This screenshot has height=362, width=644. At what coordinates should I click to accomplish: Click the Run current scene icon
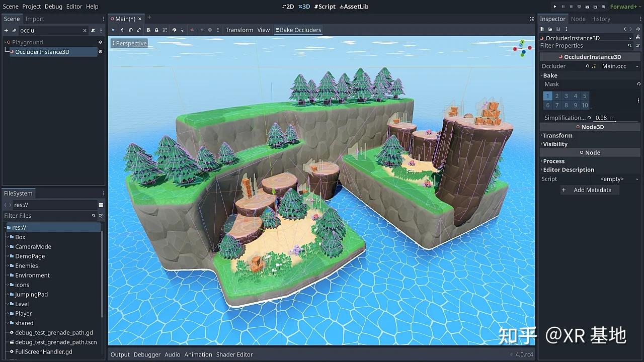click(x=588, y=7)
